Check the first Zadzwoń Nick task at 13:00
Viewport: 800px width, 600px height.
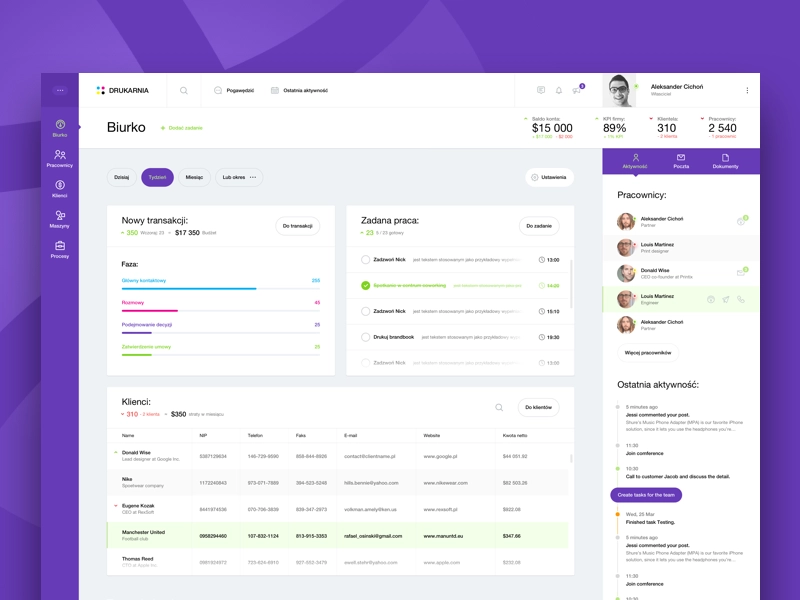click(x=365, y=260)
